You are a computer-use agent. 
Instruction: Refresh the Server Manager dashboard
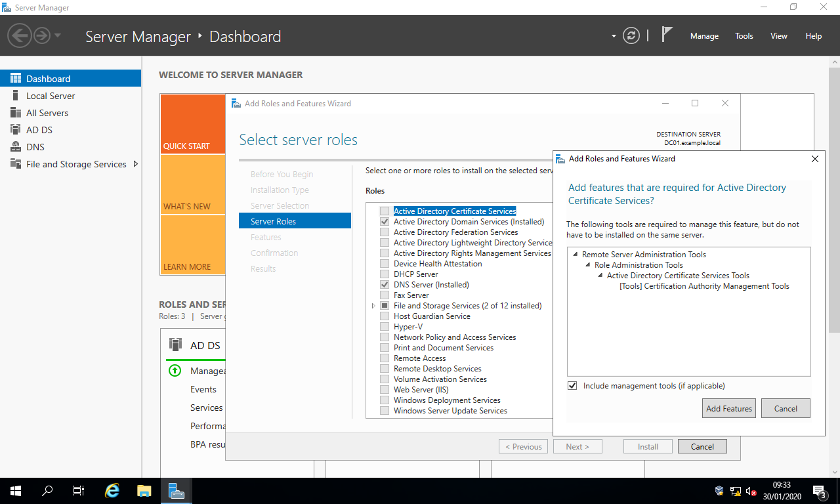[631, 36]
